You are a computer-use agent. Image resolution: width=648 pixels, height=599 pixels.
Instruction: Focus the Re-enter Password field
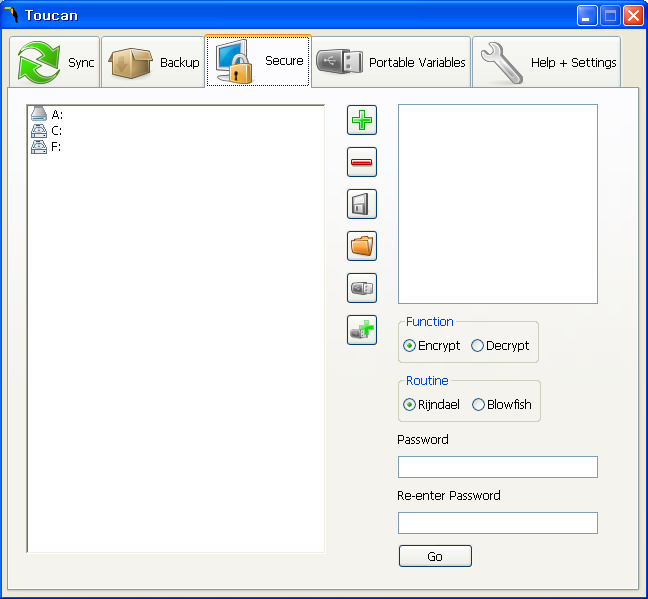(498, 523)
